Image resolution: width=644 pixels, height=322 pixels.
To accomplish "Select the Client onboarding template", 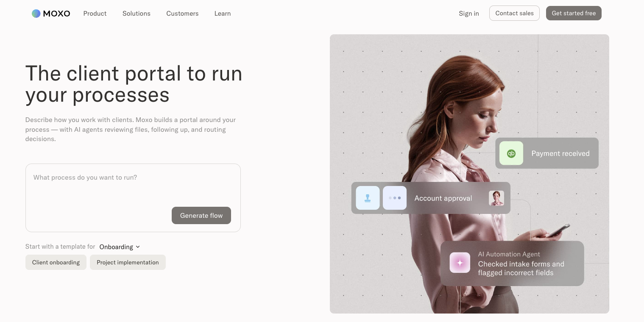I will click(56, 262).
